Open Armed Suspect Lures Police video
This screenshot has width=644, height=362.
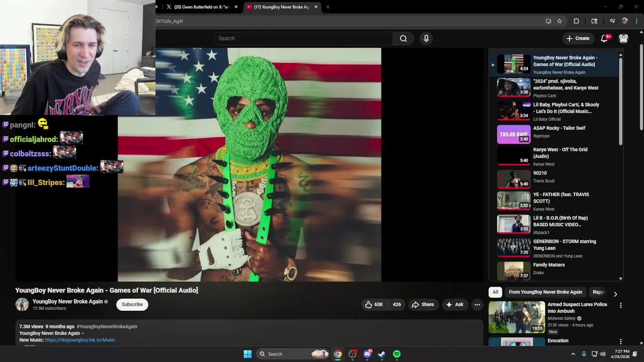pos(577,308)
